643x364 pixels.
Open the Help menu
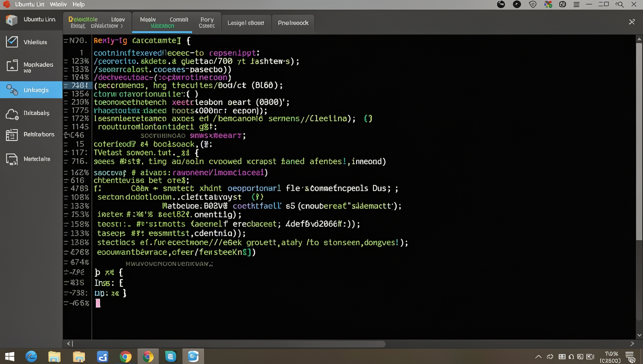(x=78, y=4)
